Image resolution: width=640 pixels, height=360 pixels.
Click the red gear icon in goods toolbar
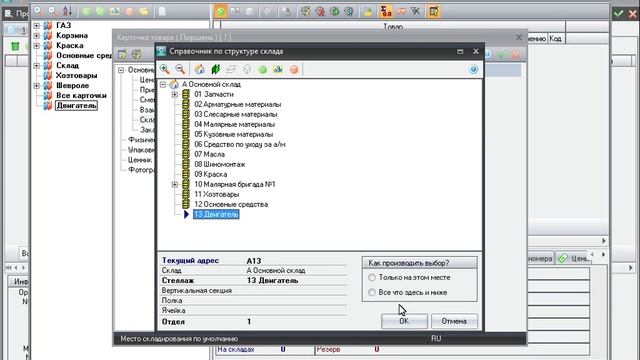320,11
